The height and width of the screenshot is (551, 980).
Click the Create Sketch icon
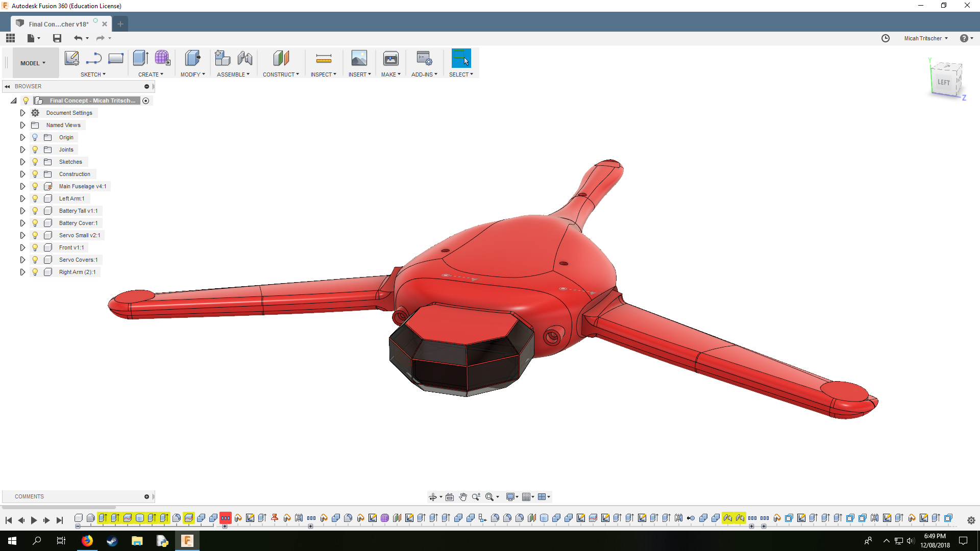(71, 58)
